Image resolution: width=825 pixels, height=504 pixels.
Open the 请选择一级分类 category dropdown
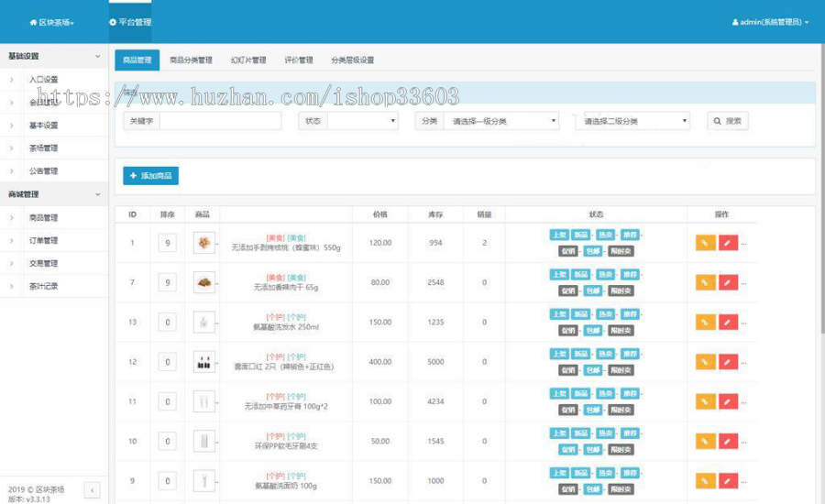[x=501, y=121]
